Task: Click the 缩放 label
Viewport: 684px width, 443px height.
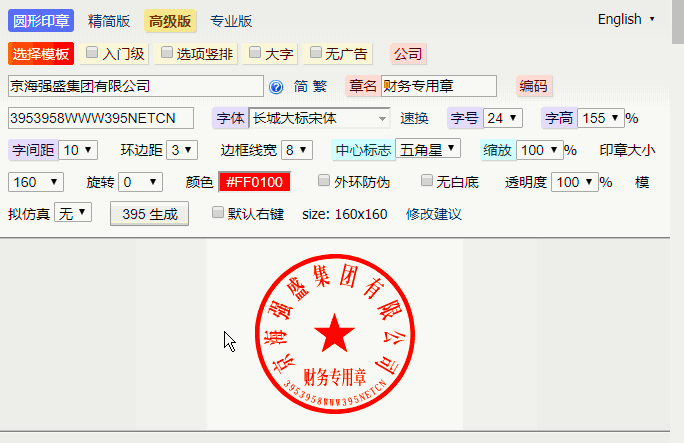Action: click(x=497, y=150)
